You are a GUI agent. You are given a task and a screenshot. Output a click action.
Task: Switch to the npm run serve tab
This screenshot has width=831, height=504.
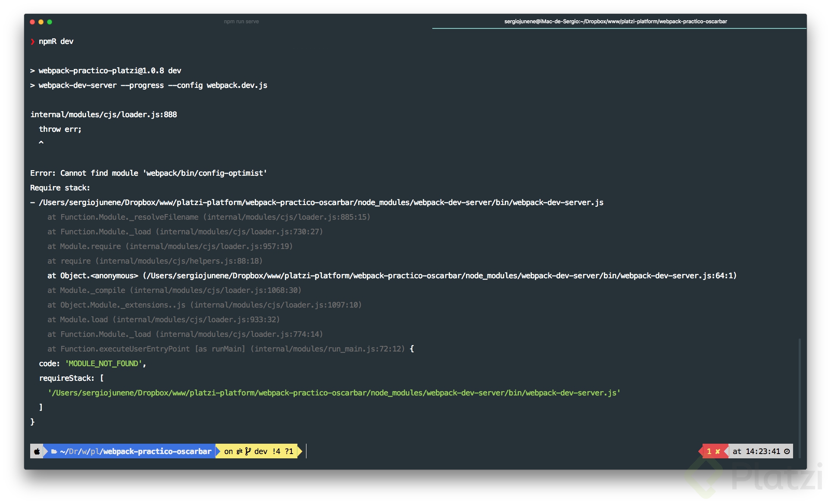[241, 22]
